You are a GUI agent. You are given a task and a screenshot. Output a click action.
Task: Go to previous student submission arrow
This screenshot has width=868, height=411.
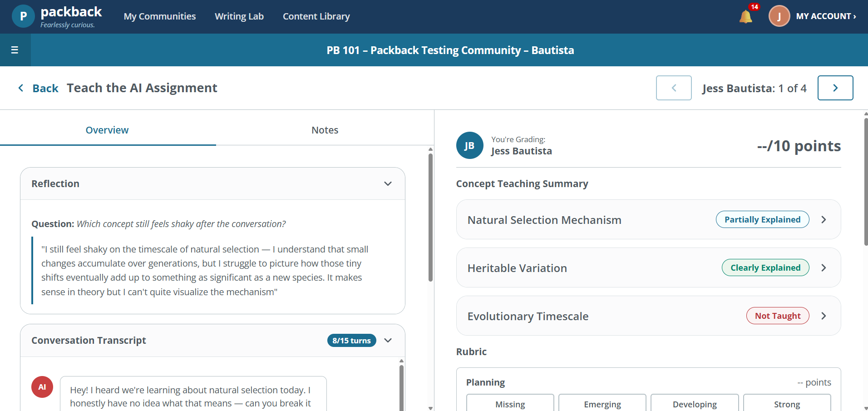click(x=674, y=88)
